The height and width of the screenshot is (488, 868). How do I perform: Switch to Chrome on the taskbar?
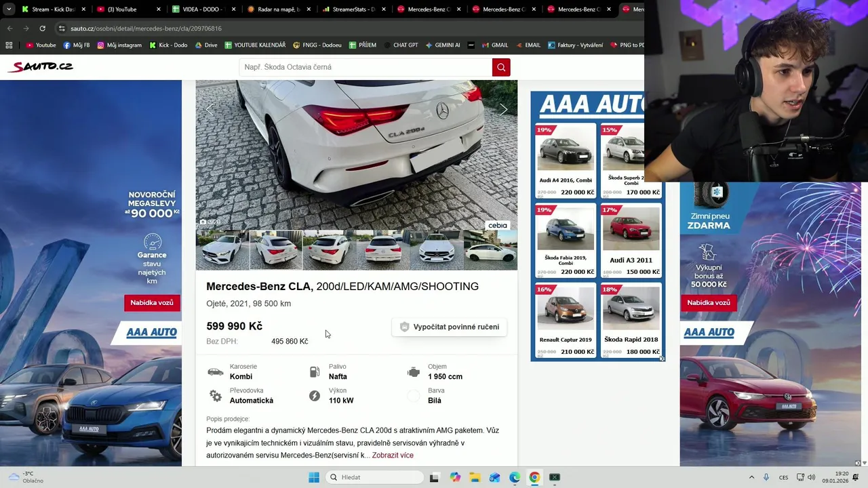pyautogui.click(x=534, y=477)
